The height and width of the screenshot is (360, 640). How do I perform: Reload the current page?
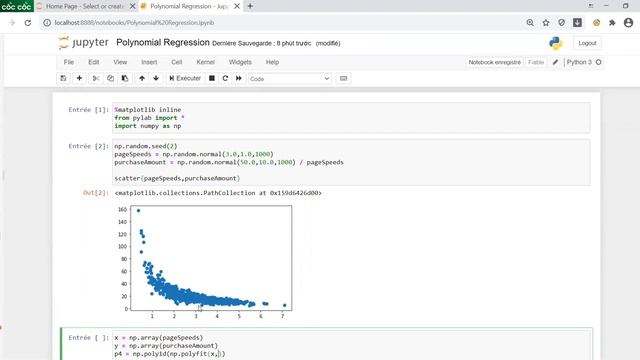pyautogui.click(x=28, y=23)
